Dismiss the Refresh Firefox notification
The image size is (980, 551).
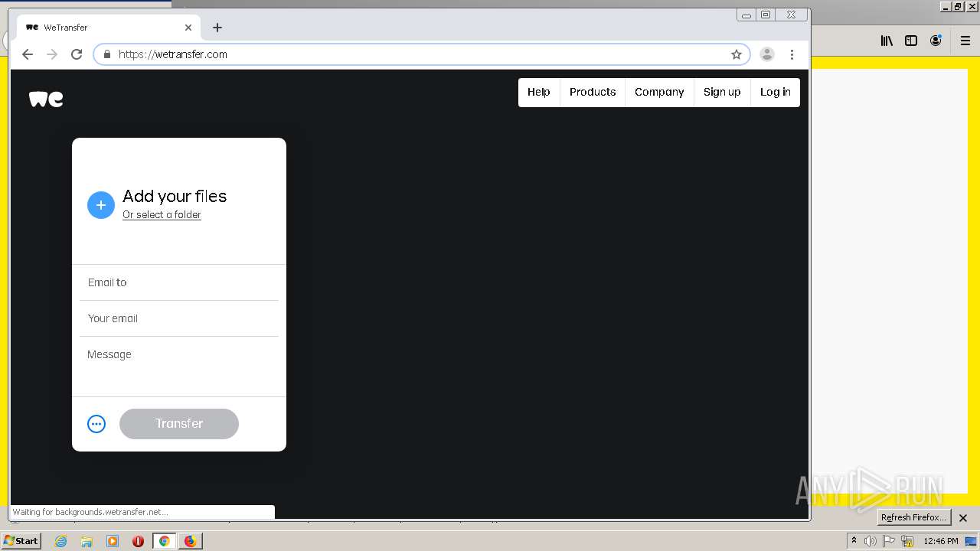click(963, 518)
